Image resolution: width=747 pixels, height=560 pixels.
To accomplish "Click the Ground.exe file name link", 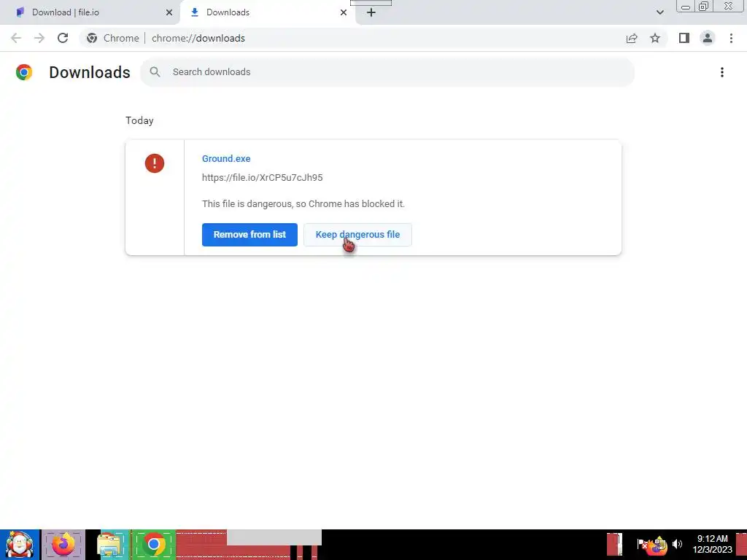I will coord(226,158).
